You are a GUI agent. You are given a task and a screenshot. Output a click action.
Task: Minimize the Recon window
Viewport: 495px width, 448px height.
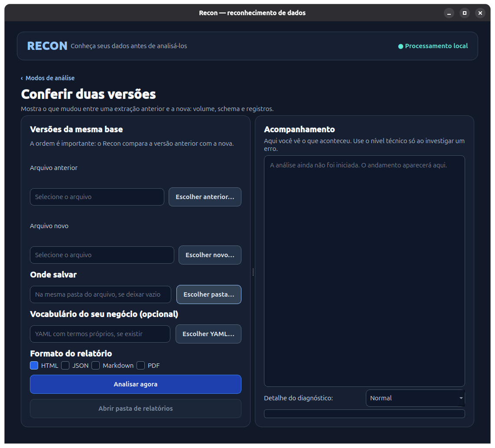tap(449, 13)
